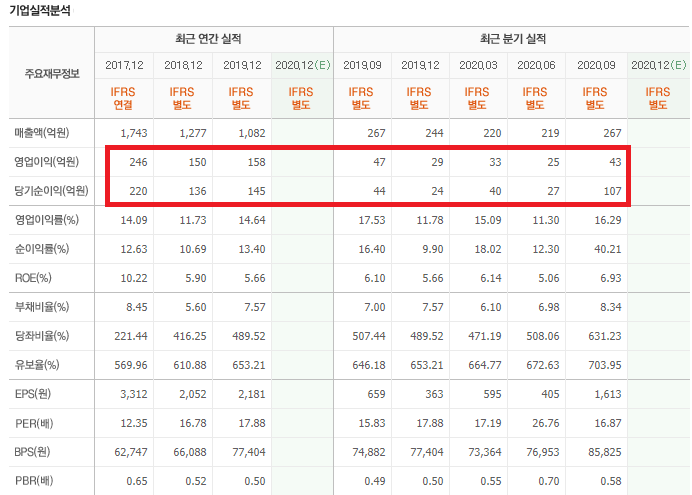Select the '순이익률(%)' row label
This screenshot has height=495, width=692.
coord(42,249)
